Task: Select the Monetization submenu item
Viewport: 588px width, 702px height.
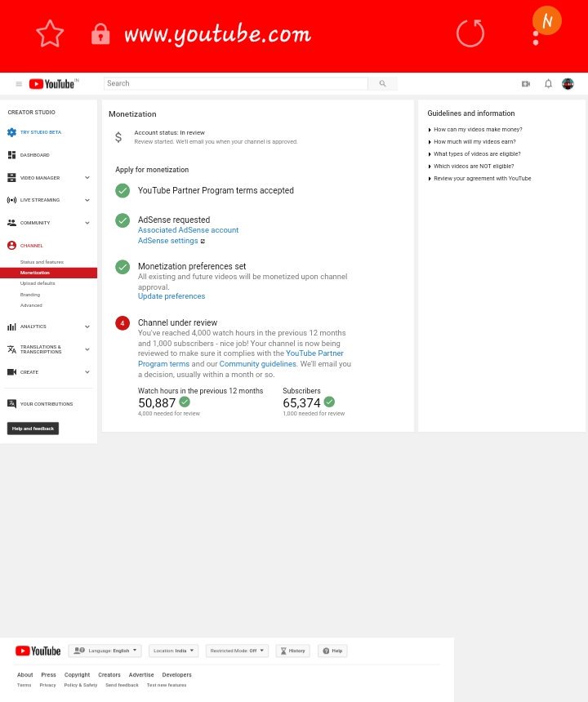Action: [x=48, y=273]
